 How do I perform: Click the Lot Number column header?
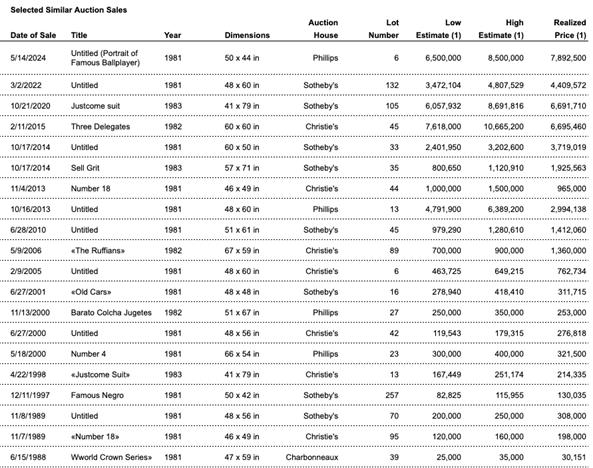(x=383, y=29)
